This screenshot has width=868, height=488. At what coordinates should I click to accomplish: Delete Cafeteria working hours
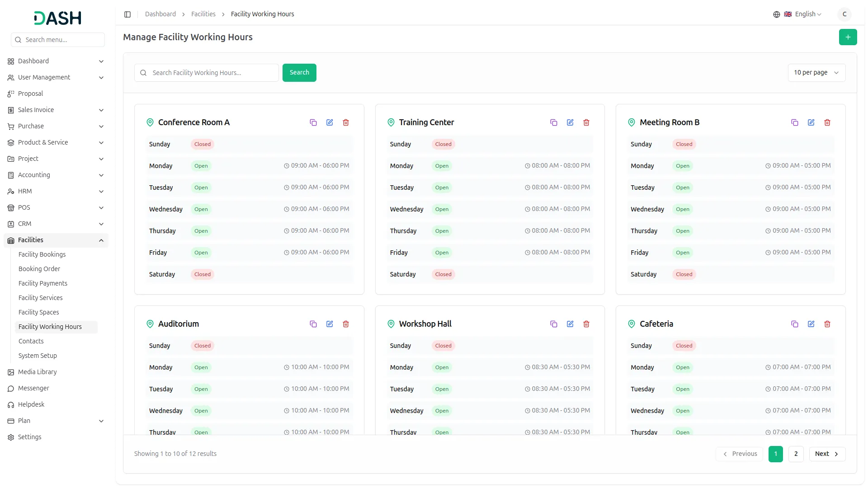coord(827,324)
